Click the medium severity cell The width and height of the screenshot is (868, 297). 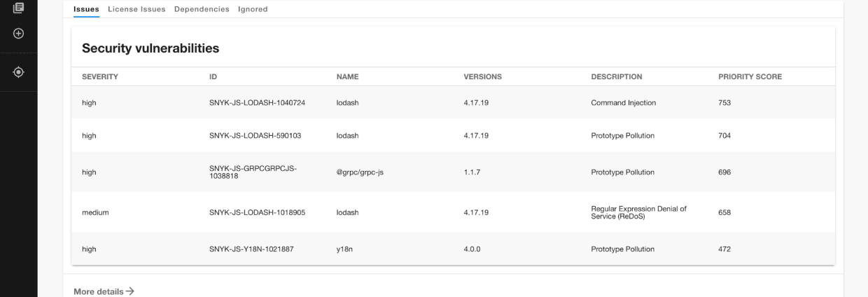point(95,212)
